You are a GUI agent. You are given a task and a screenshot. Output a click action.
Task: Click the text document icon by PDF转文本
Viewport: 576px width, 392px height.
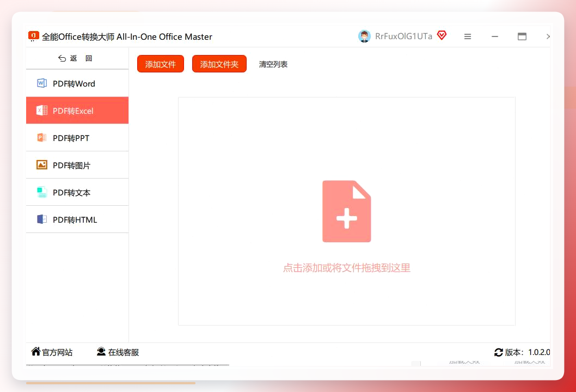(x=42, y=192)
